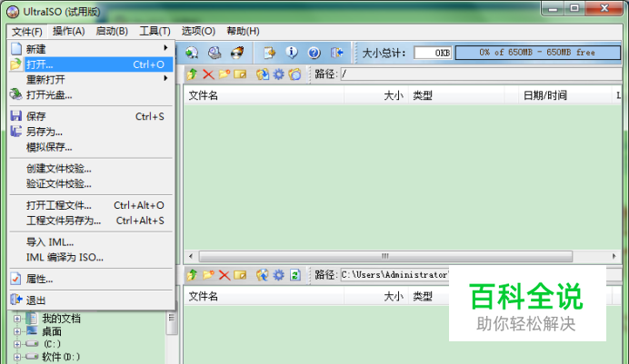Choose 另存为... menu entry

(x=92, y=132)
